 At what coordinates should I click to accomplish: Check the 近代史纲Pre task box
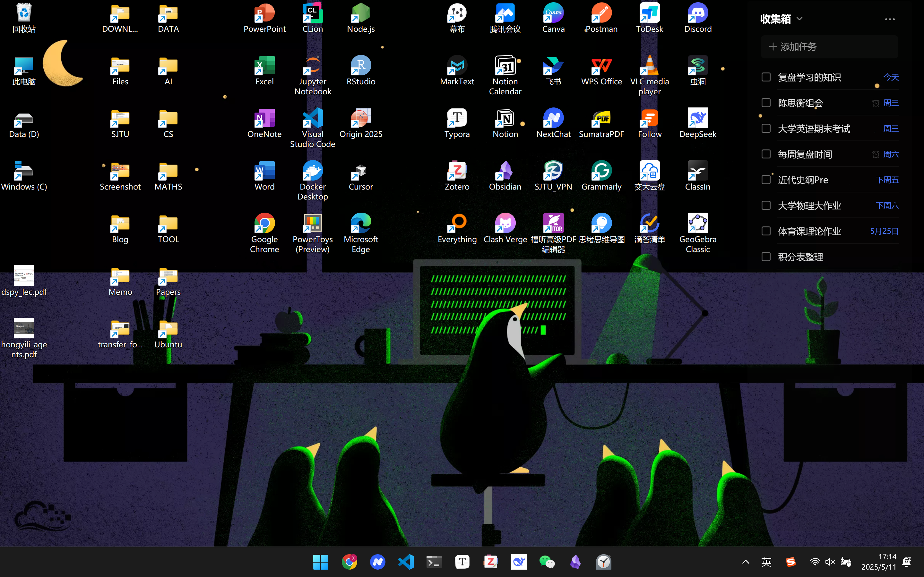click(766, 179)
